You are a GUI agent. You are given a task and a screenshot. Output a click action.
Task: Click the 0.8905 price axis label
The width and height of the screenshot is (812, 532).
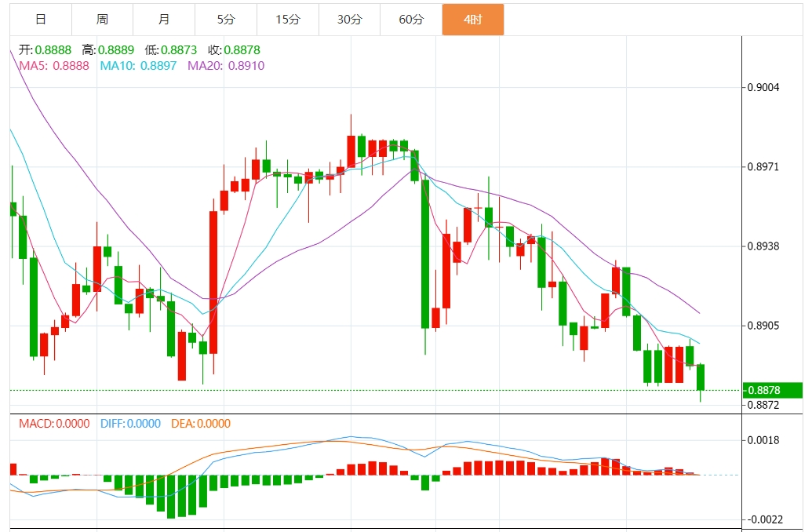click(763, 326)
